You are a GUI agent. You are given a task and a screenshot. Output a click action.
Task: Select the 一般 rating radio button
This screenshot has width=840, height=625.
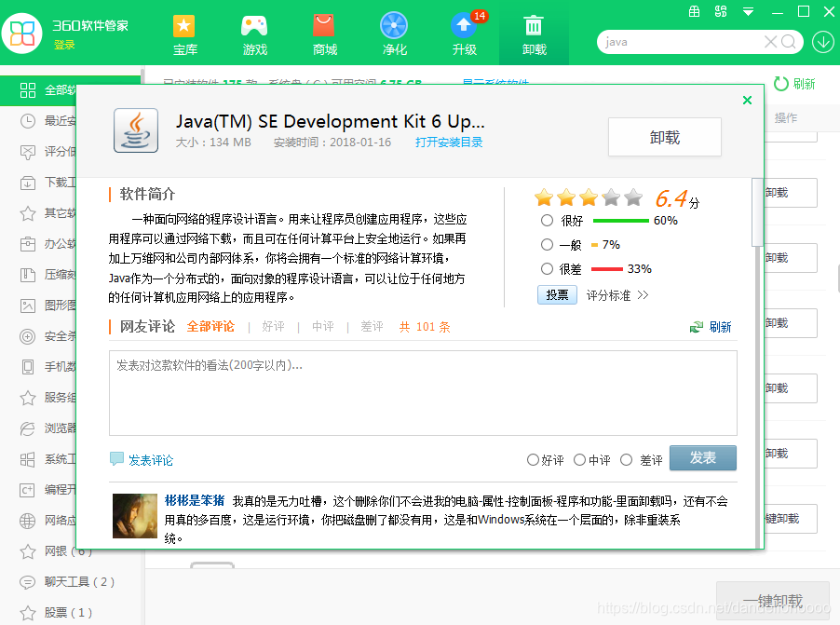[547, 244]
